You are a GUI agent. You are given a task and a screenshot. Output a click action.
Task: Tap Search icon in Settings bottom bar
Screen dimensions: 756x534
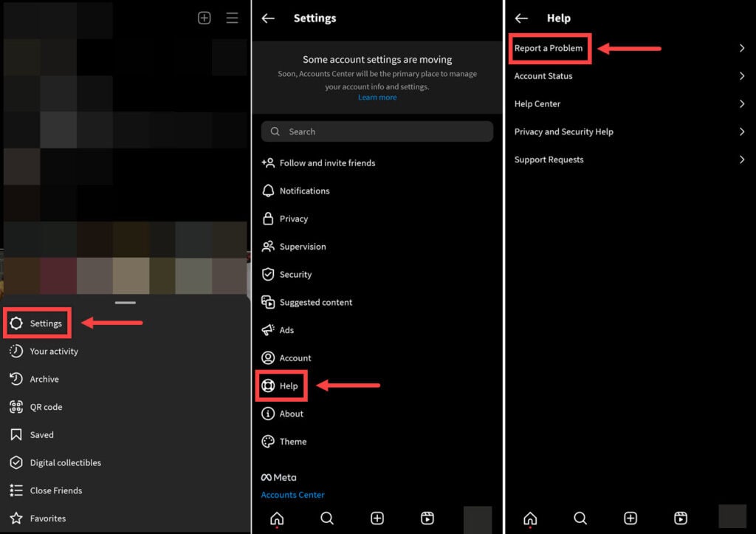(327, 518)
